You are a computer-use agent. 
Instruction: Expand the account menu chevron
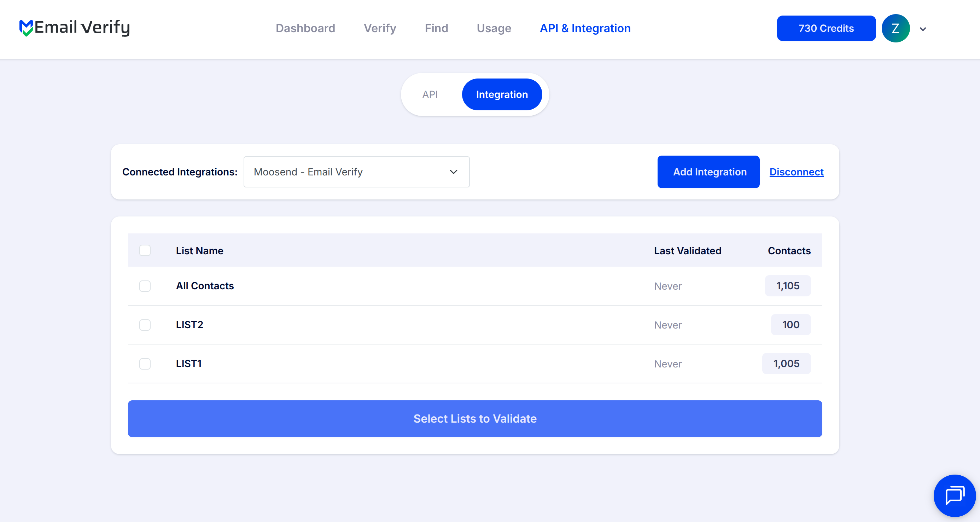tap(923, 29)
